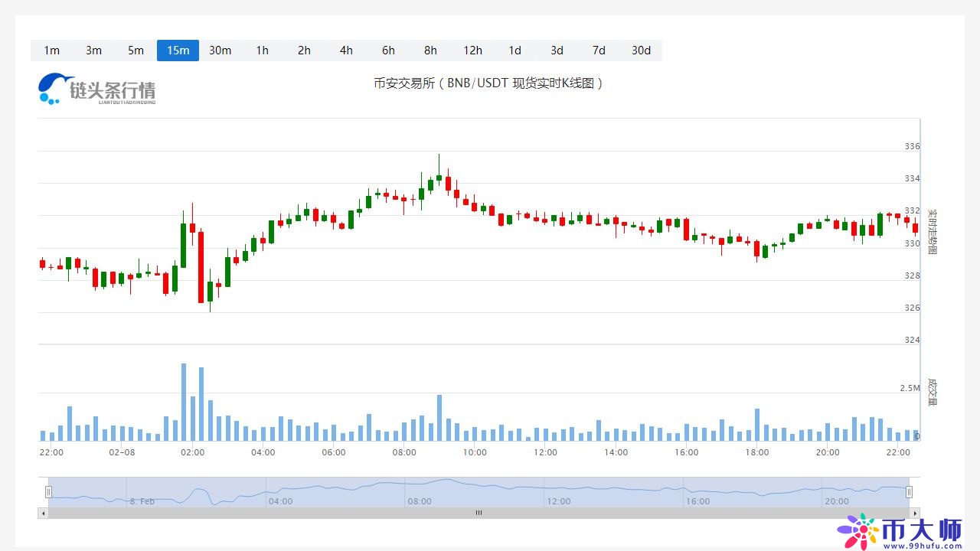
Task: Click the scrollbar right arrow
Action: (x=914, y=513)
